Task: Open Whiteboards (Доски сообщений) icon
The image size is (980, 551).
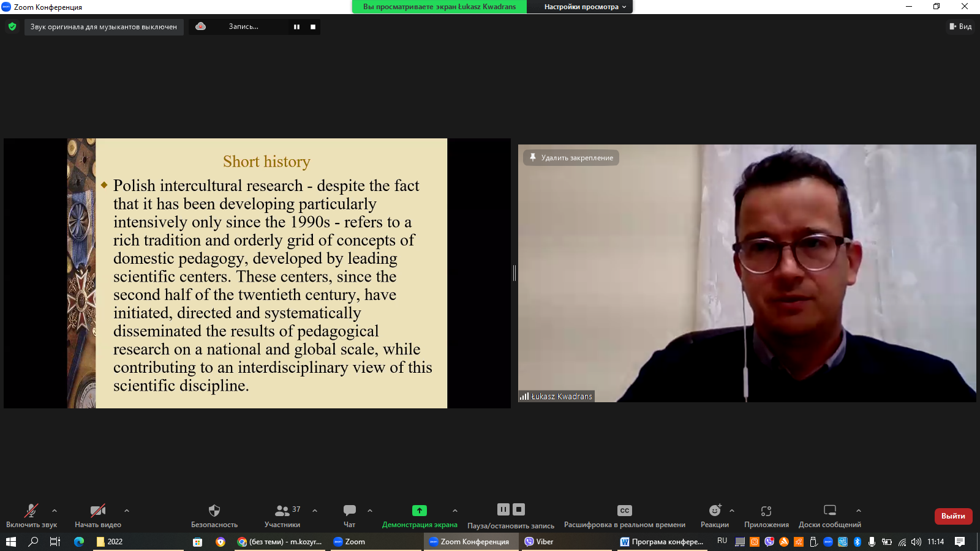Action: (829, 511)
